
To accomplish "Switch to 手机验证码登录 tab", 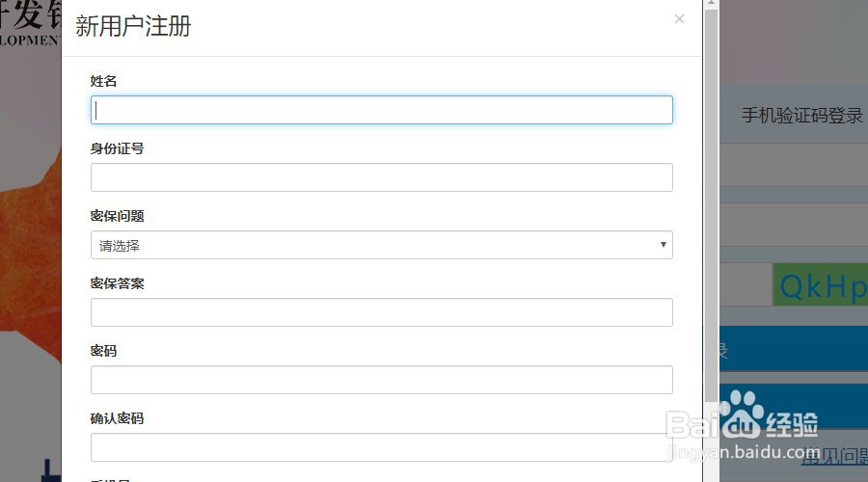I will click(x=801, y=116).
